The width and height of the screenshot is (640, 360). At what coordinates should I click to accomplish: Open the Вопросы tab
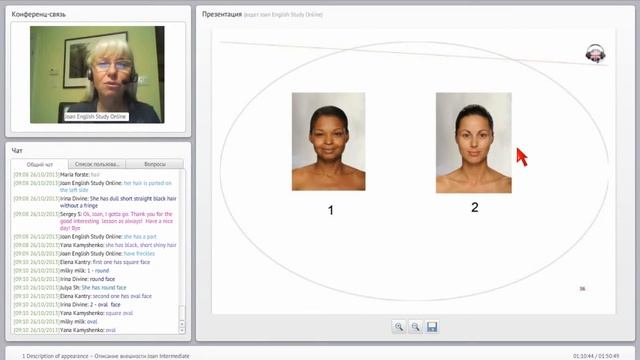[155, 164]
